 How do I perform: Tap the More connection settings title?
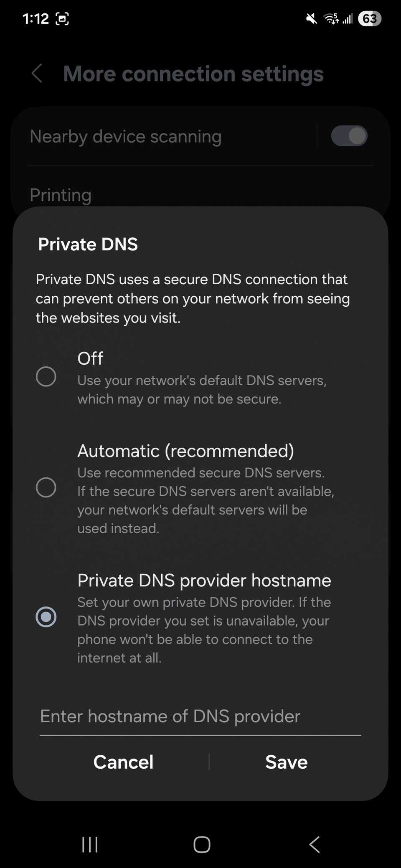(x=193, y=74)
